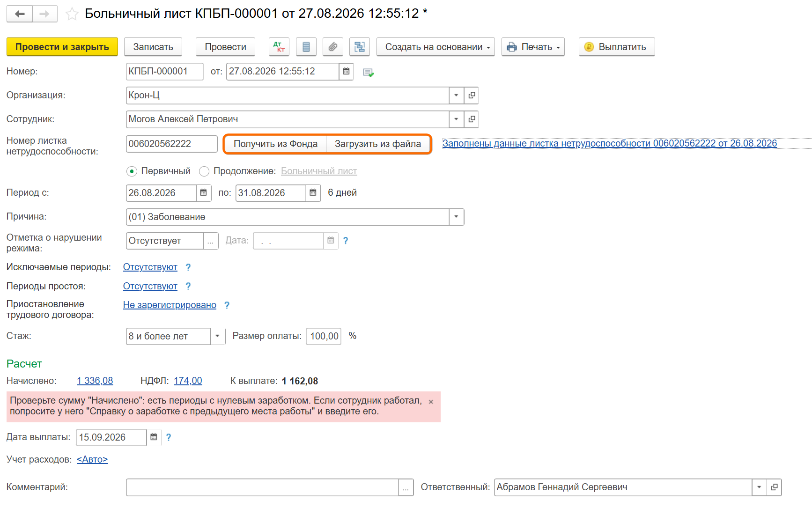Open the Печать dropdown menu

tap(533, 47)
